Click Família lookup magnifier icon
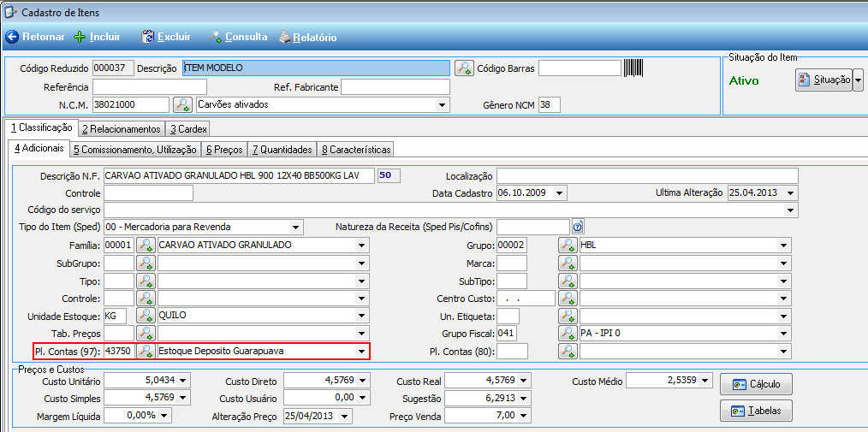The height and width of the screenshot is (432, 868). 146,245
